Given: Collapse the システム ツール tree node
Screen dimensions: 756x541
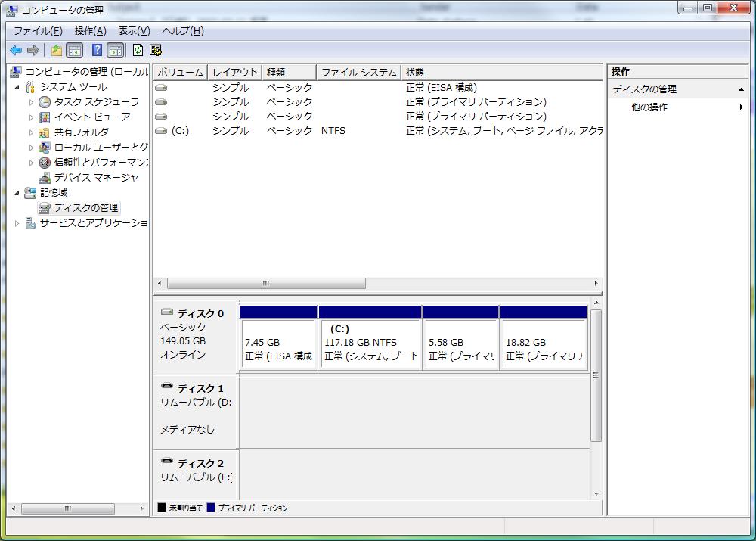Looking at the screenshot, I should click(17, 87).
